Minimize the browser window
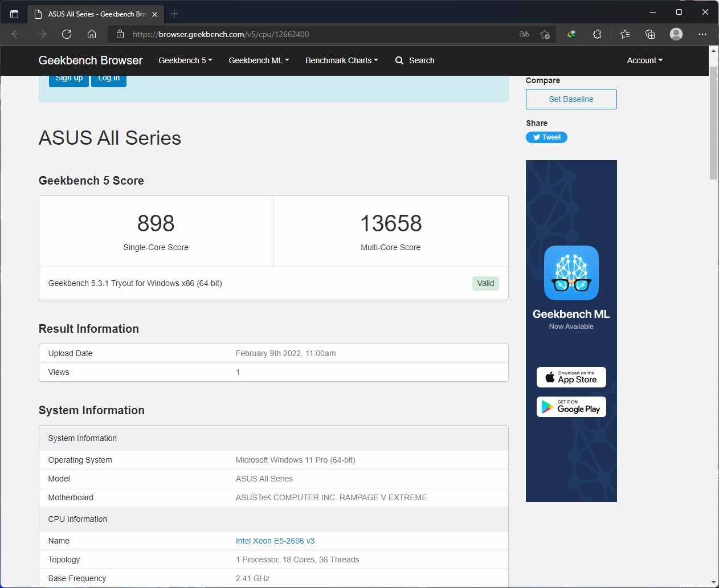The image size is (719, 588). (653, 12)
